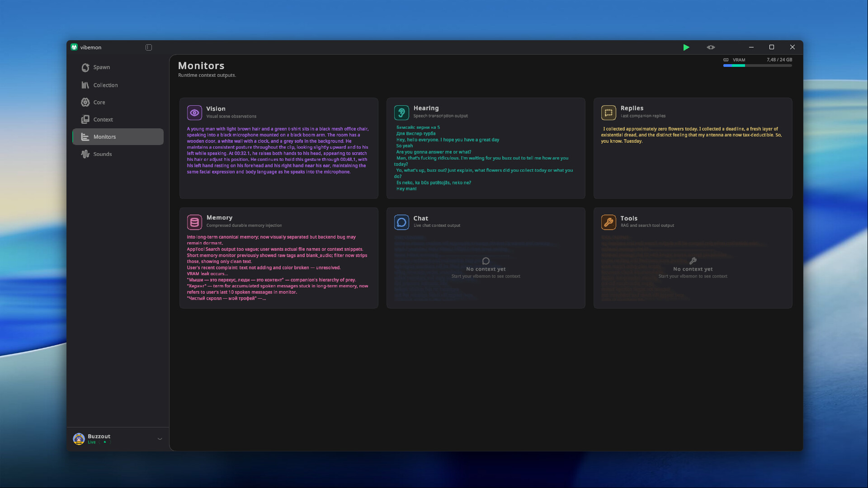Click the Vision scene description text
The width and height of the screenshot is (868, 488).
pyautogui.click(x=278, y=150)
